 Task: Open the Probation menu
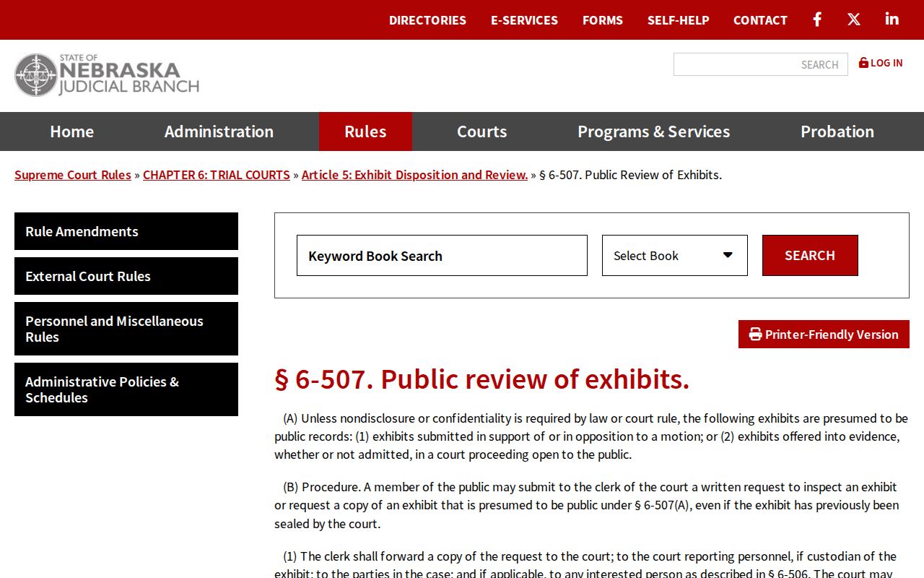click(837, 131)
